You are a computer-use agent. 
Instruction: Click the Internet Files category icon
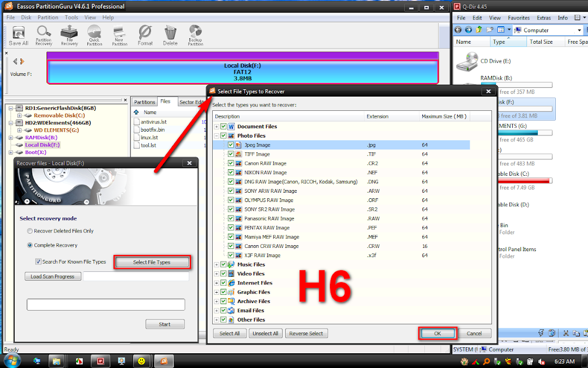[x=231, y=283]
